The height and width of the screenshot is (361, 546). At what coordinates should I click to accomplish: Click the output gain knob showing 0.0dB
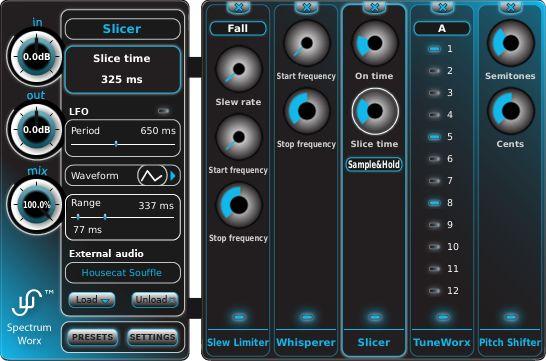pyautogui.click(x=36, y=130)
